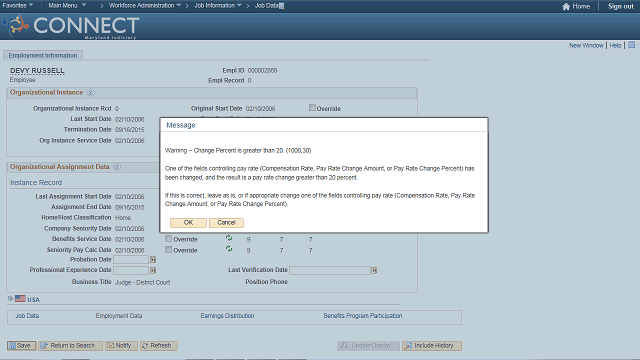Click the refresh arrows in Seniority Pay Calc Date row
This screenshot has height=360, width=640.
(229, 249)
